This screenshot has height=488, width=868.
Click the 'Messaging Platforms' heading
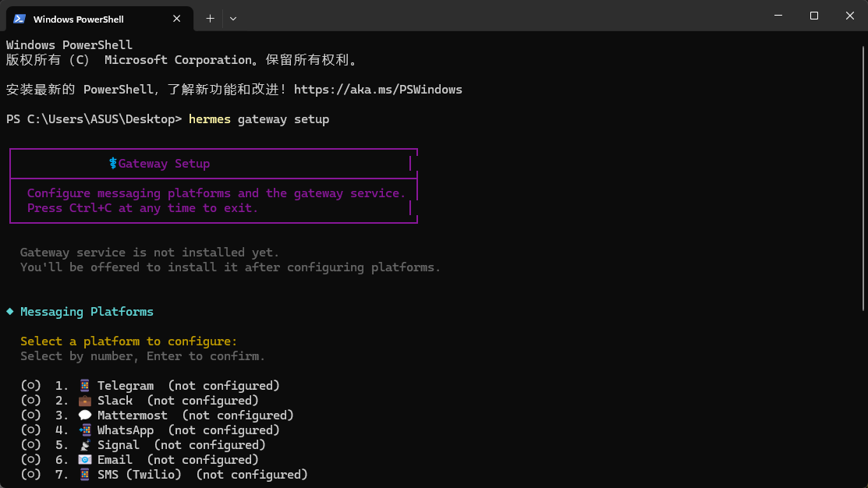[87, 312]
